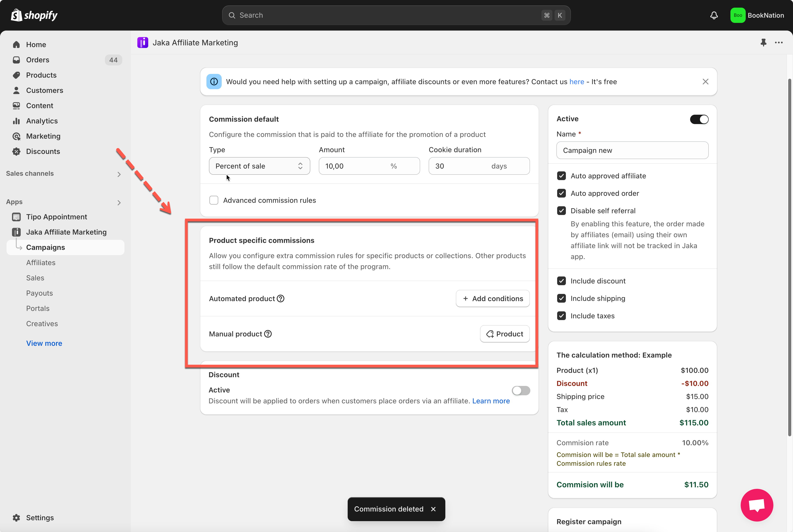This screenshot has width=793, height=532.
Task: Uncheck Include shipping checkbox
Action: 561,298
